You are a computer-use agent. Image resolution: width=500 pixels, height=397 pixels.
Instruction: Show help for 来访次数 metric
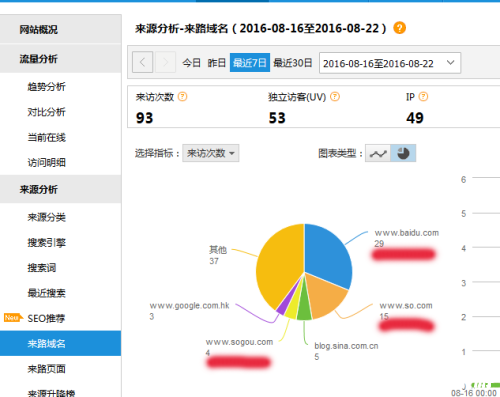182,97
